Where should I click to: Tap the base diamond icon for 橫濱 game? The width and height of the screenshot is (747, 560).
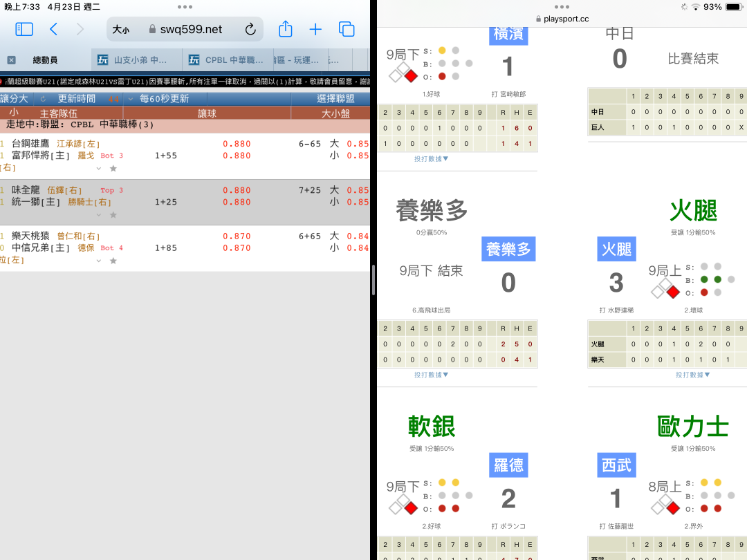click(403, 73)
